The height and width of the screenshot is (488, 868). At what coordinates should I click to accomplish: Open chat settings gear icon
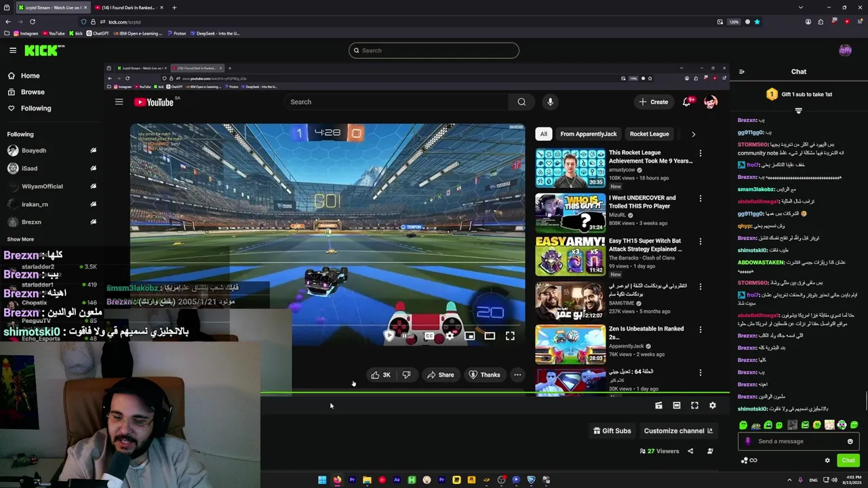(827, 461)
